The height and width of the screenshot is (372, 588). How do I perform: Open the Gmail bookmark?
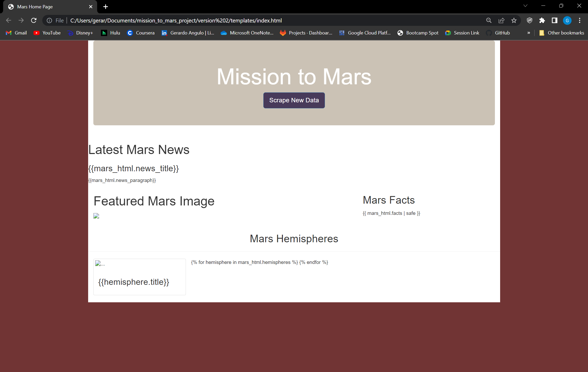click(x=16, y=33)
